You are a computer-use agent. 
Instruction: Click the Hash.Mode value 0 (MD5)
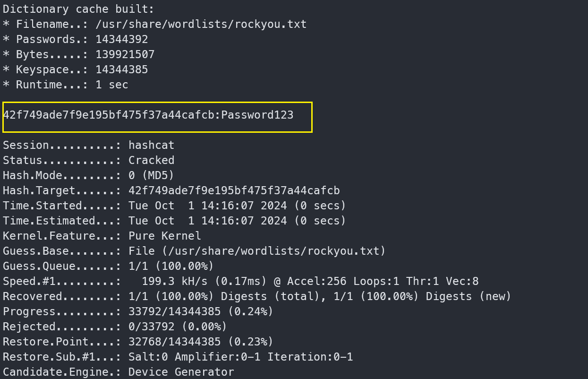[151, 175]
